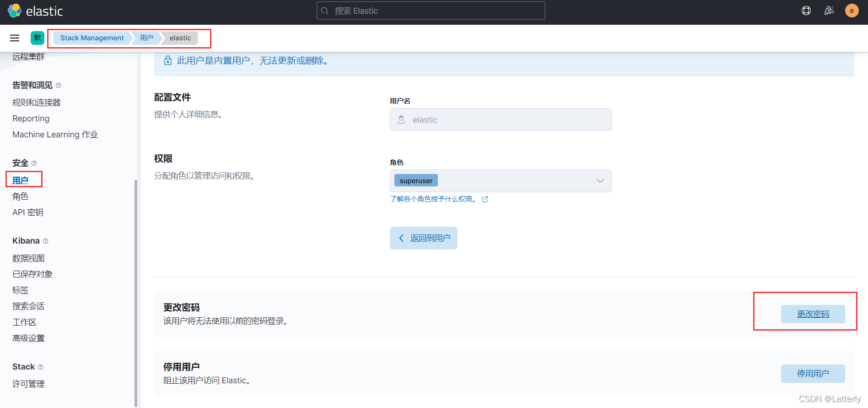Open the help menu lifebuoy icon
The height and width of the screenshot is (408, 868).
point(806,11)
